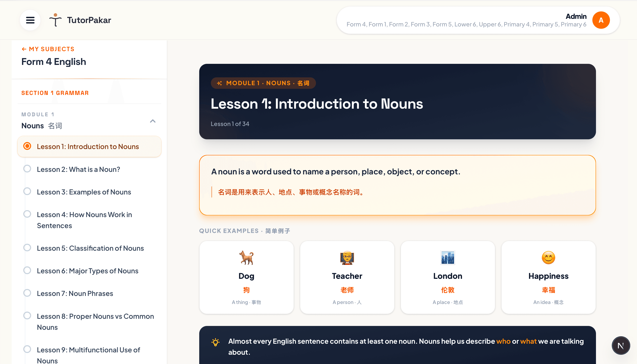Viewport: 637px width, 364px height.
Task: Open the Admin profile avatar
Action: (601, 20)
